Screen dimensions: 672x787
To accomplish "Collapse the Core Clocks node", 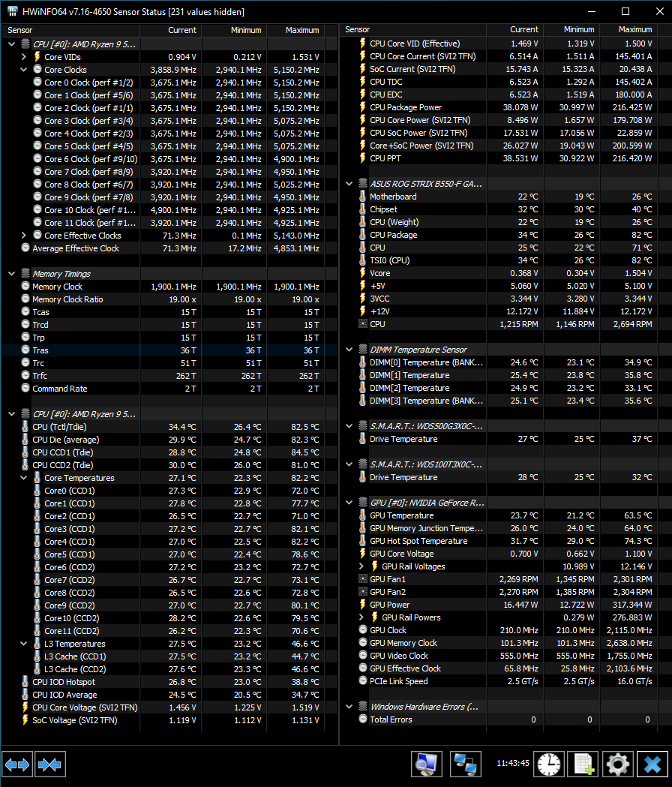I will 24,70.
